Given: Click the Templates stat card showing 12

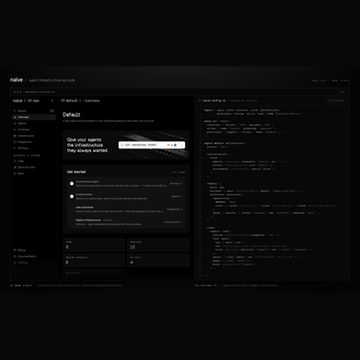Looking at the screenshot, I should (158, 245).
